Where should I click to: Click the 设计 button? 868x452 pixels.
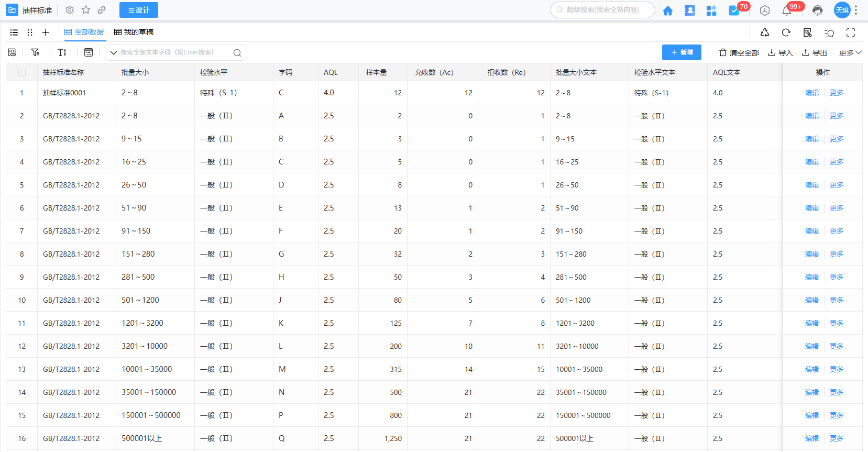139,10
